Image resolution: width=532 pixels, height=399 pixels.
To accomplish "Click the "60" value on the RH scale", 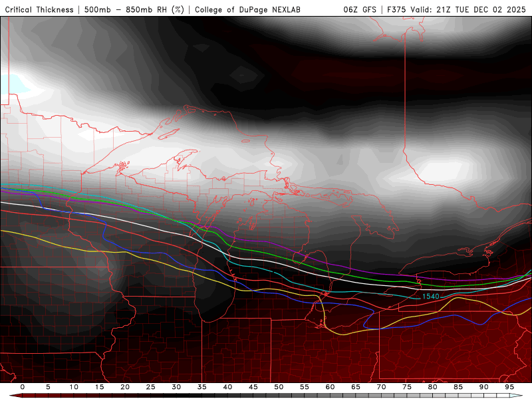I will point(330,387).
